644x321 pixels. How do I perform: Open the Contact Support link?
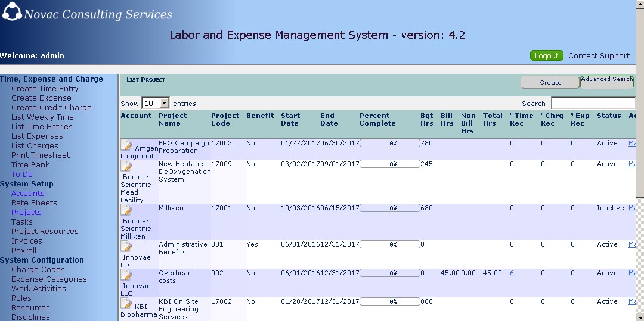(599, 55)
